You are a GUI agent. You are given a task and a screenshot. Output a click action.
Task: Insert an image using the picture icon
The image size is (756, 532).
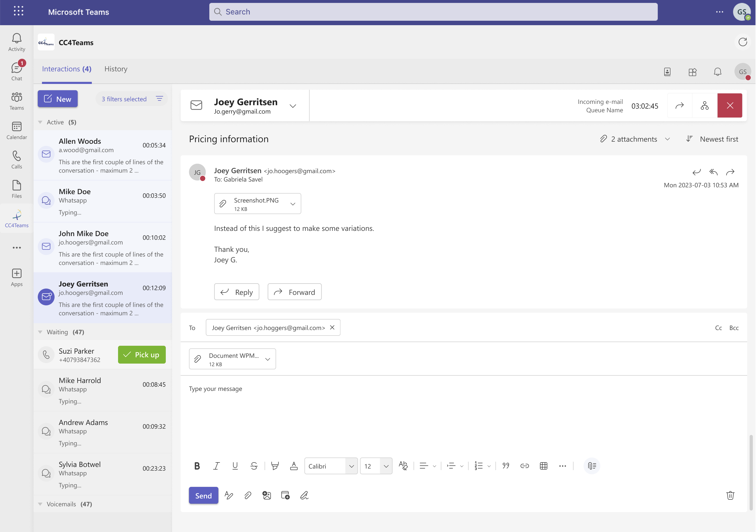click(x=266, y=495)
